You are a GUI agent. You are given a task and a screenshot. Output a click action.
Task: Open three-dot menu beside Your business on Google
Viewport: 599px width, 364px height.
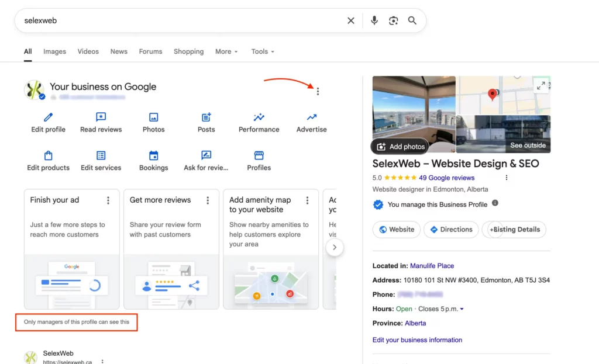coord(318,91)
